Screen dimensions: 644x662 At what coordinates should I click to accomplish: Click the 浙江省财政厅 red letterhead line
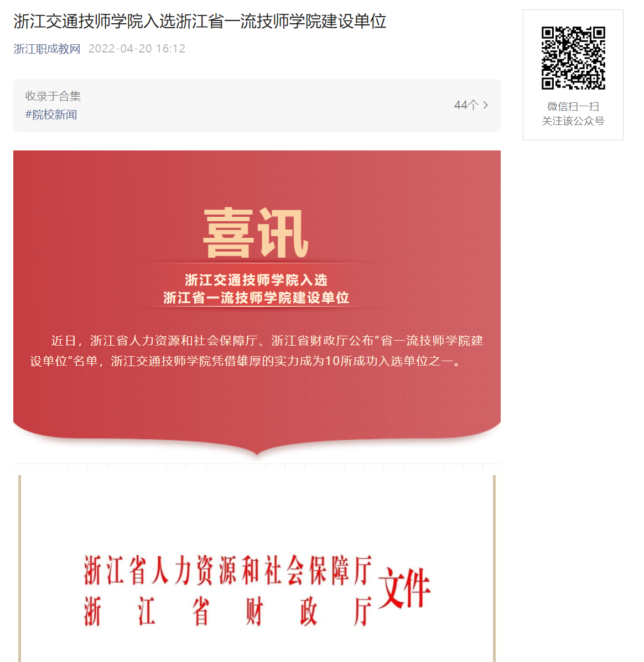pyautogui.click(x=227, y=611)
